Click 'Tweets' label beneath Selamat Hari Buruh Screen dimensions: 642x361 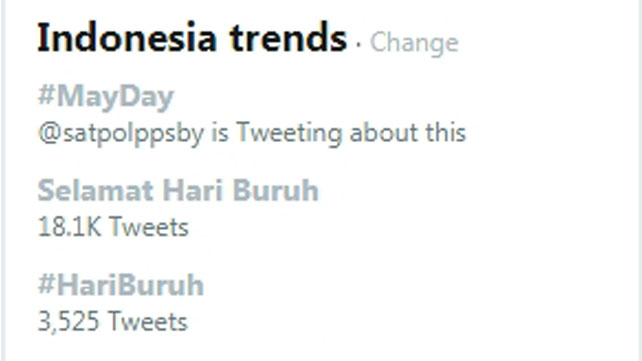(x=149, y=227)
